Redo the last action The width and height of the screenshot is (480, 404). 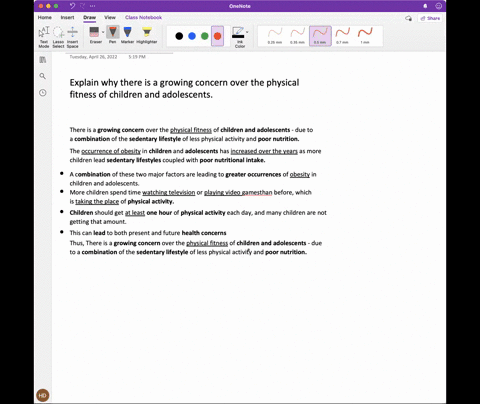pyautogui.click(x=82, y=6)
